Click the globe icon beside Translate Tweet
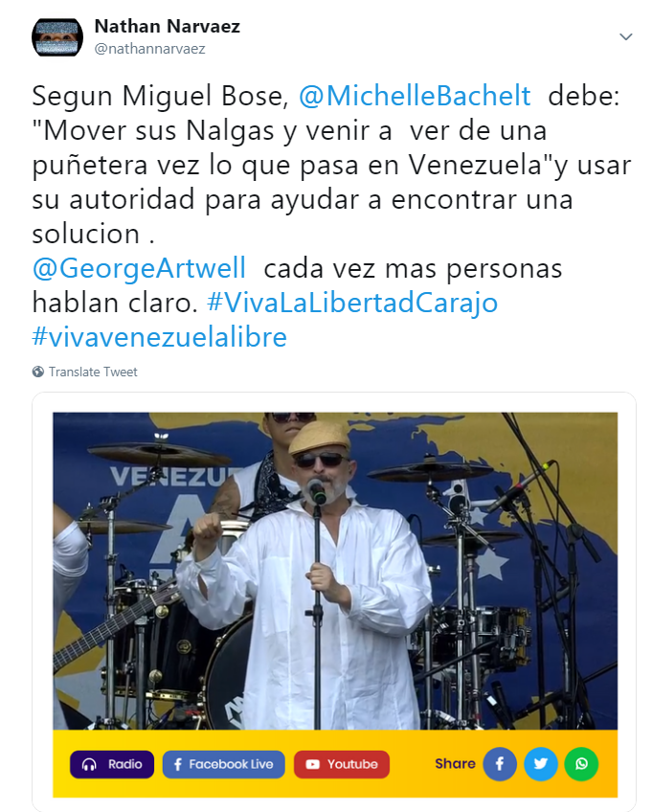This screenshot has height=812, width=652. 37,372
